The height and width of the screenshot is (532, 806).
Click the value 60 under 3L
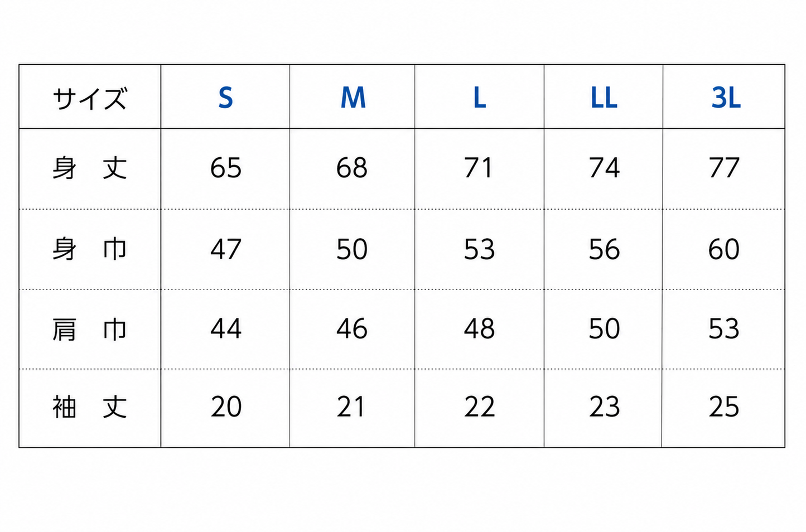724,249
